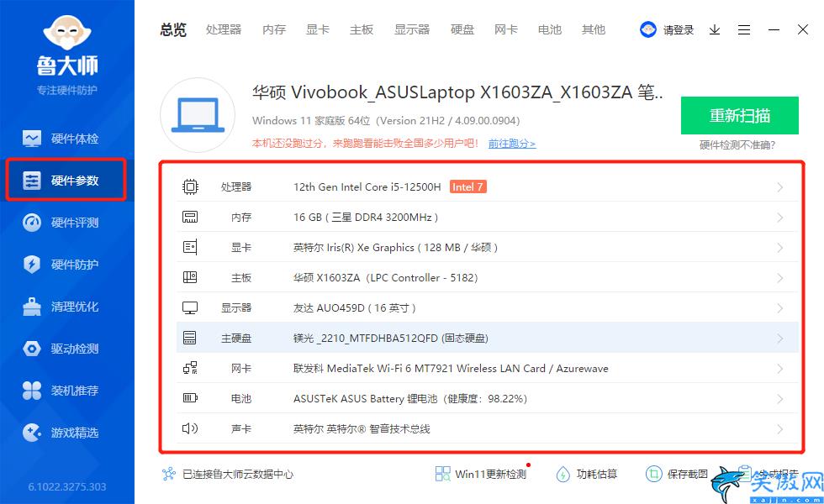
Task: Click the 声卡 speaker icon
Action: [190, 428]
